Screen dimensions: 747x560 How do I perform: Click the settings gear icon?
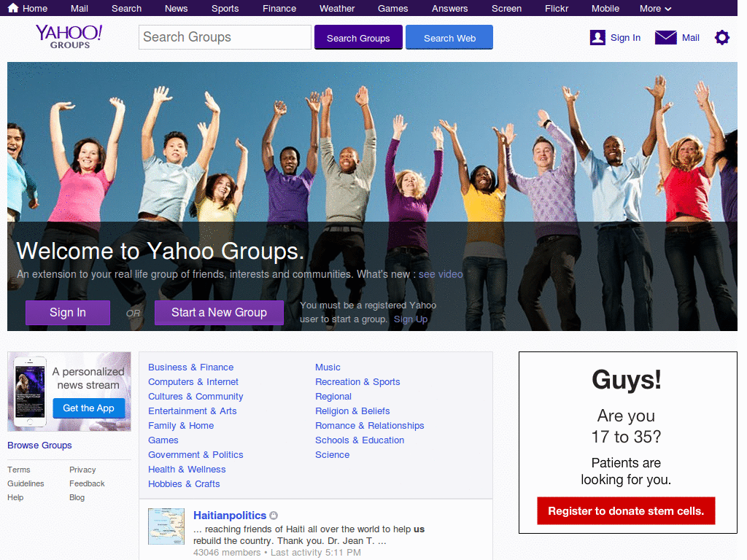(x=721, y=37)
